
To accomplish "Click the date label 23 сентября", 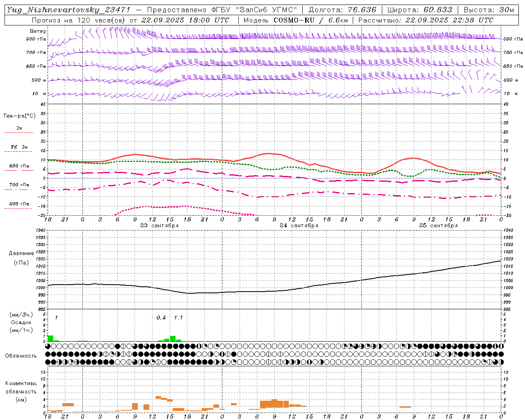I will 159,226.
